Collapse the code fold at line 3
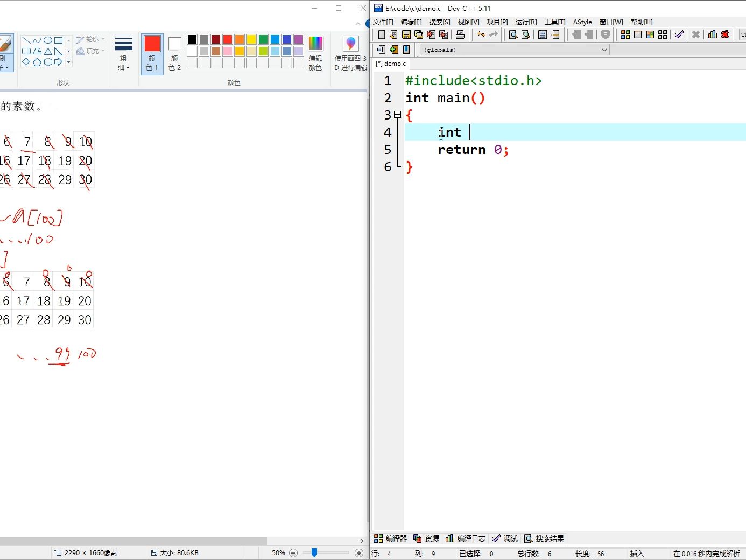Image resolution: width=746 pixels, height=560 pixels. coord(397,115)
